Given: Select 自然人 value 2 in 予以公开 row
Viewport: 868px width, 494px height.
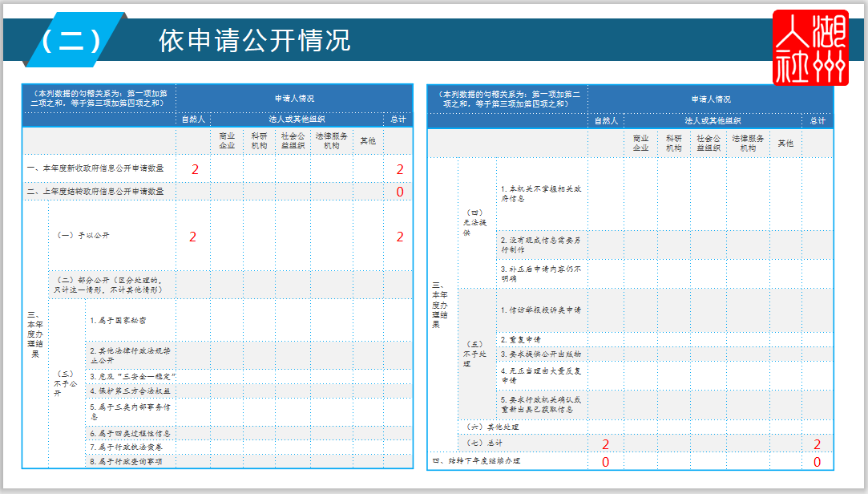Looking at the screenshot, I should point(192,237).
